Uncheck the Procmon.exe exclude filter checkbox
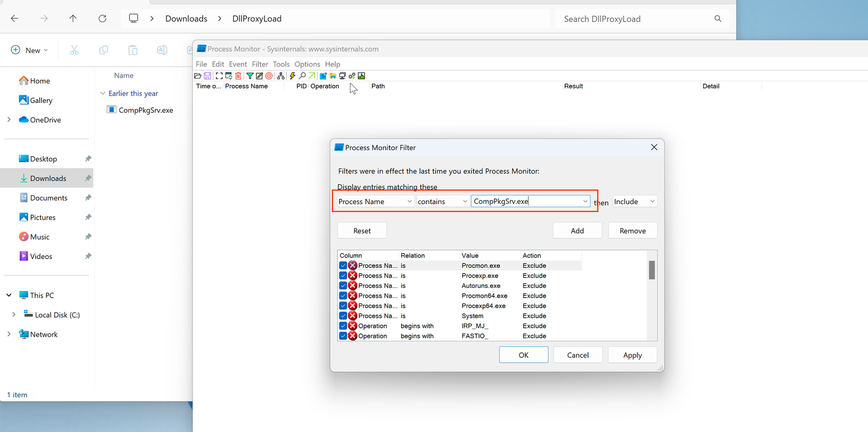 coord(343,266)
